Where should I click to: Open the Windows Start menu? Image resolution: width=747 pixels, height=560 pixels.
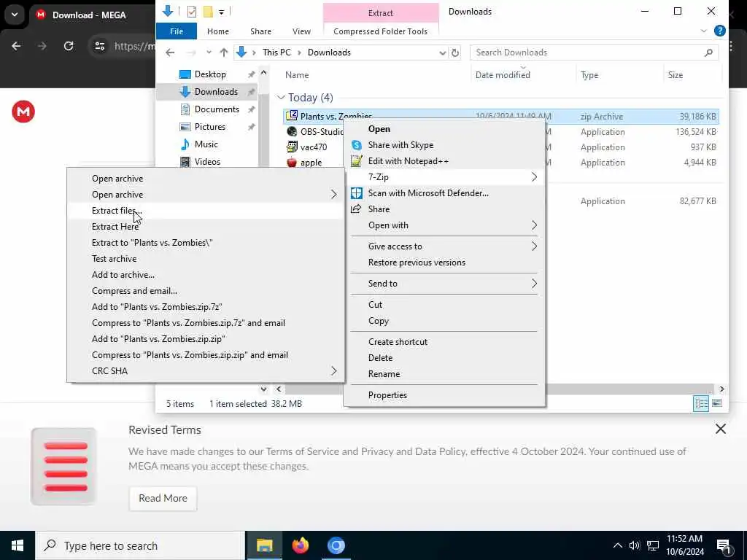18,545
